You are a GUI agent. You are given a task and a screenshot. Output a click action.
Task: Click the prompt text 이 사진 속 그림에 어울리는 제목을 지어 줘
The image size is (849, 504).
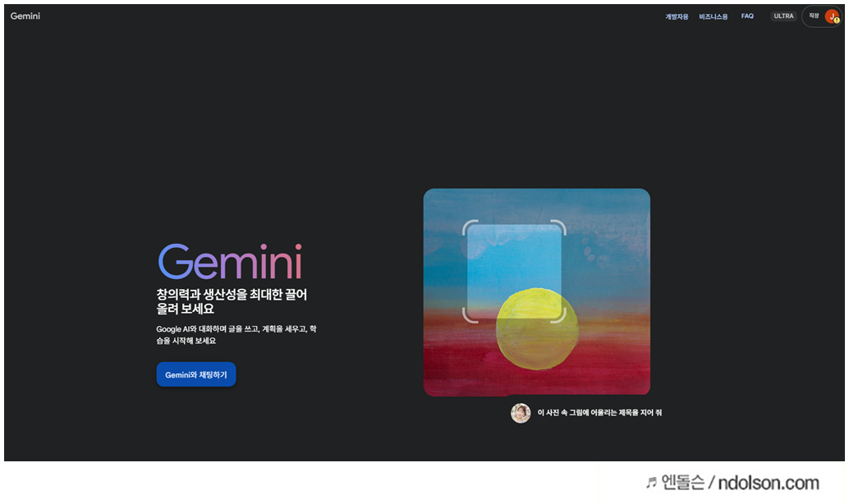[x=599, y=413]
